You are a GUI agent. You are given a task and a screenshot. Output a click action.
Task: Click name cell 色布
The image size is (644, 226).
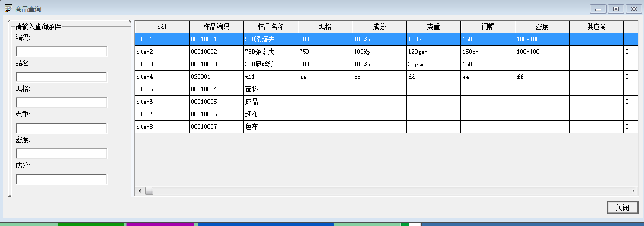point(270,127)
